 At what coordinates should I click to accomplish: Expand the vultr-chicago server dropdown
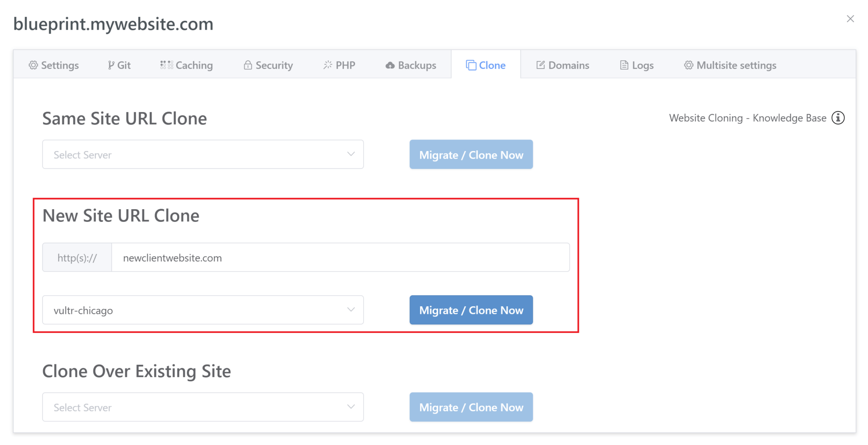click(x=203, y=310)
